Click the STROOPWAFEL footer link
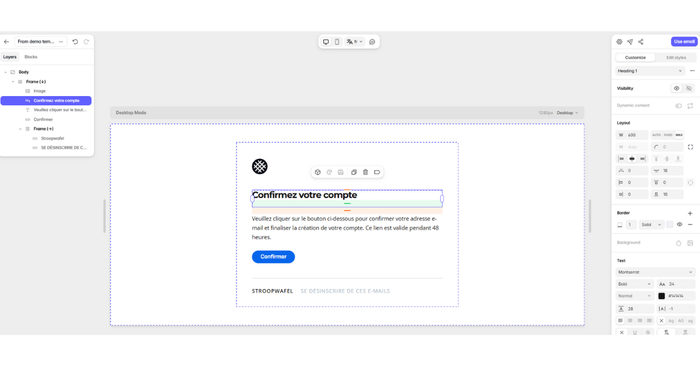Image resolution: width=700 pixels, height=366 pixels. tap(272, 291)
